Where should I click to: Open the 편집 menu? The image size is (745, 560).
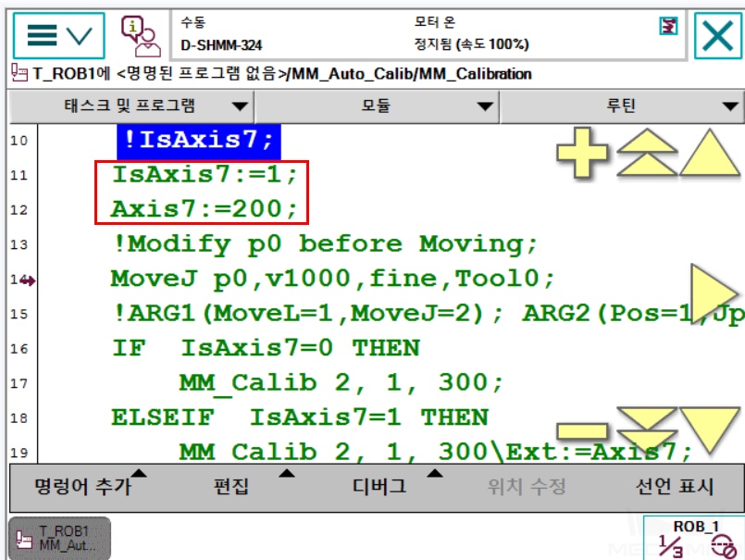[x=231, y=486]
